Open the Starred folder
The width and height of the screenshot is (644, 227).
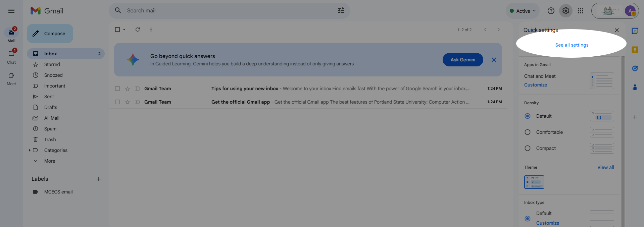coord(52,64)
